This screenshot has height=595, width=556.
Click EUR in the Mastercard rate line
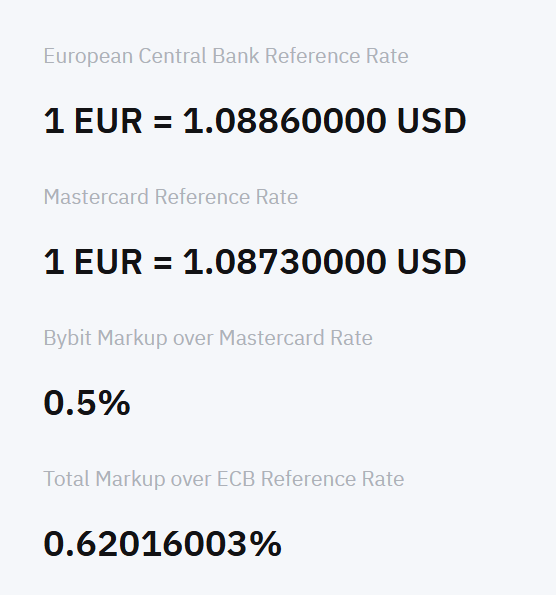(108, 262)
